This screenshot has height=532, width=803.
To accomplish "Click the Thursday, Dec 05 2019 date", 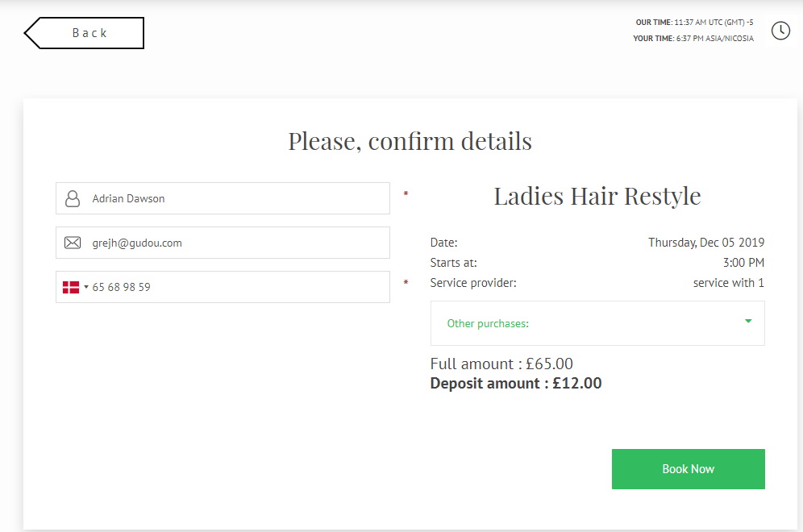I will pyautogui.click(x=706, y=242).
